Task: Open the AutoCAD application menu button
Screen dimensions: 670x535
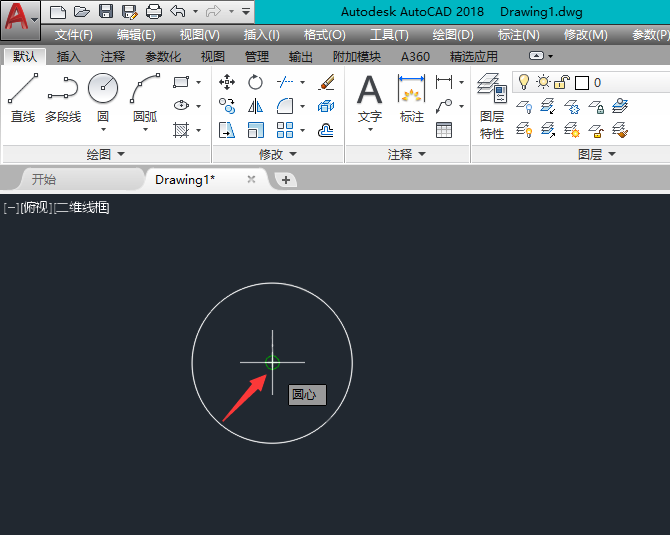Action: (21, 20)
